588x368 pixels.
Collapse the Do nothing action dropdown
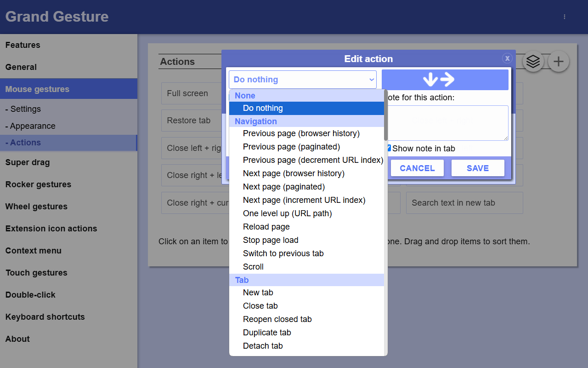[302, 80]
